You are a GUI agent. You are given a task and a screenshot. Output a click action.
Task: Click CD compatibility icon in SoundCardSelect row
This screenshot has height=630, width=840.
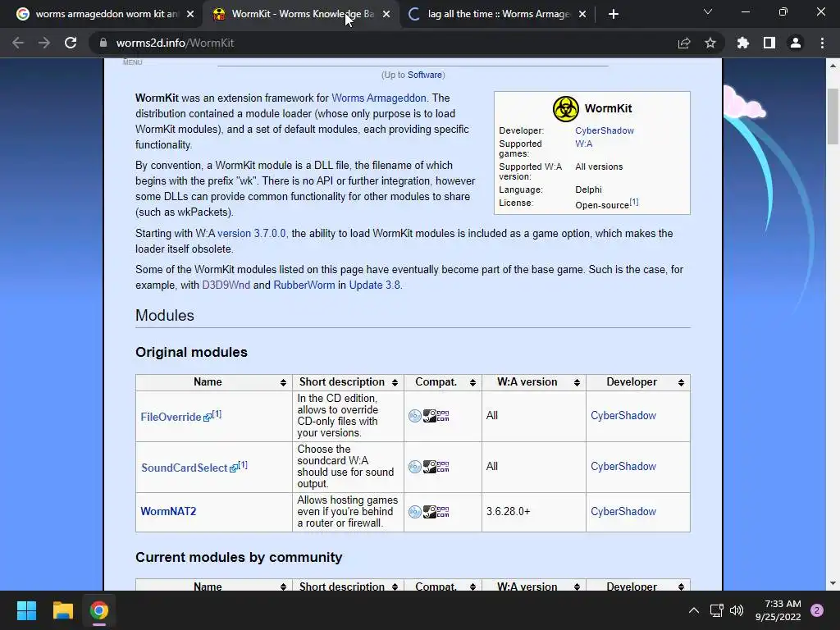tap(415, 467)
